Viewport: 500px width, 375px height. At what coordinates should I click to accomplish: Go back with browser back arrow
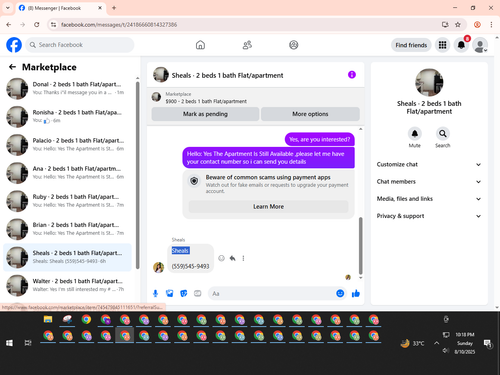[x=9, y=25]
